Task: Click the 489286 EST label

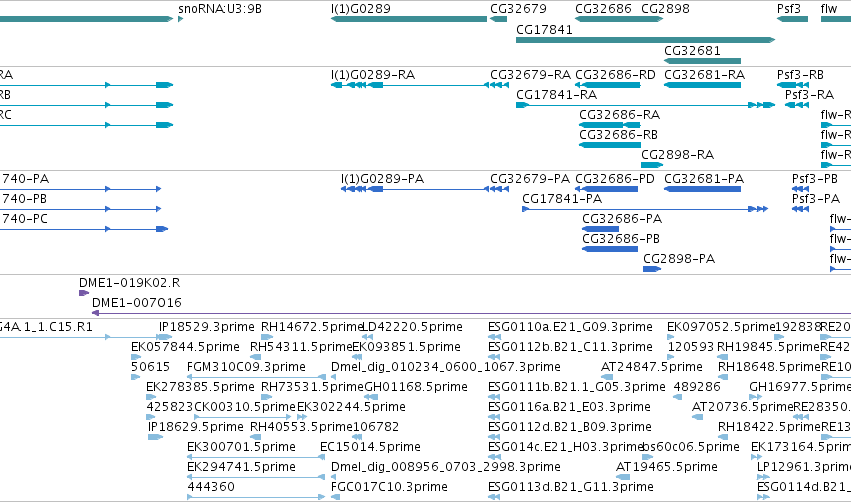Action: click(x=697, y=387)
